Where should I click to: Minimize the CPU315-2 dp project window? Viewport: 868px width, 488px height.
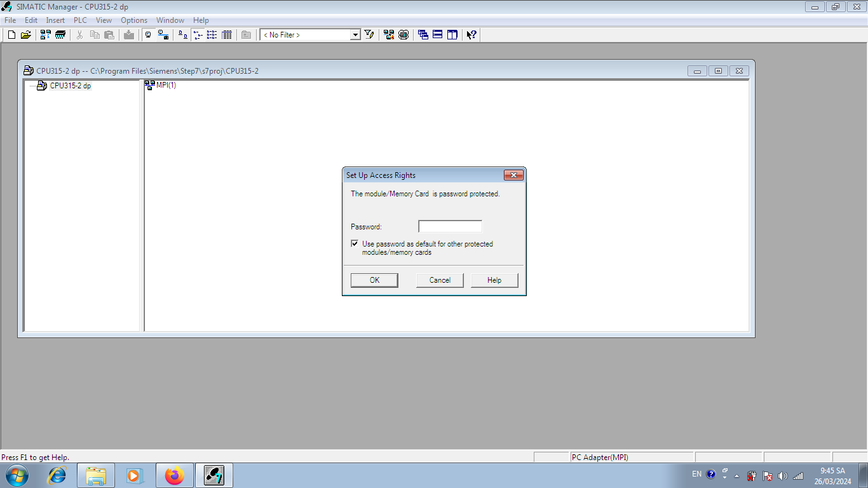pos(697,71)
